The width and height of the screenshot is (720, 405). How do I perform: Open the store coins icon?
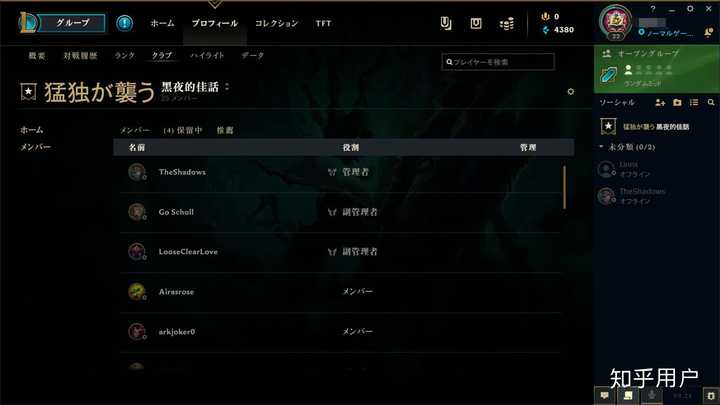click(x=506, y=23)
